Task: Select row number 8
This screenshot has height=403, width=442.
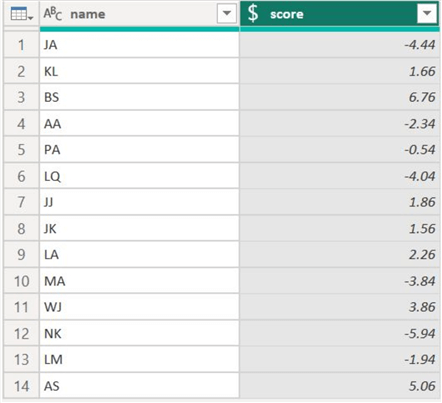Action: [x=21, y=228]
